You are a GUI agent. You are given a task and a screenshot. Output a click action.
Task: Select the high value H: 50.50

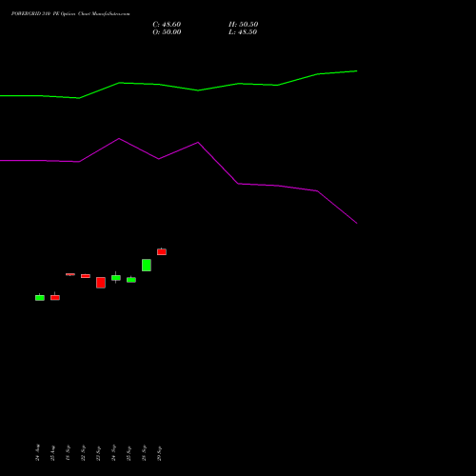[244, 25]
